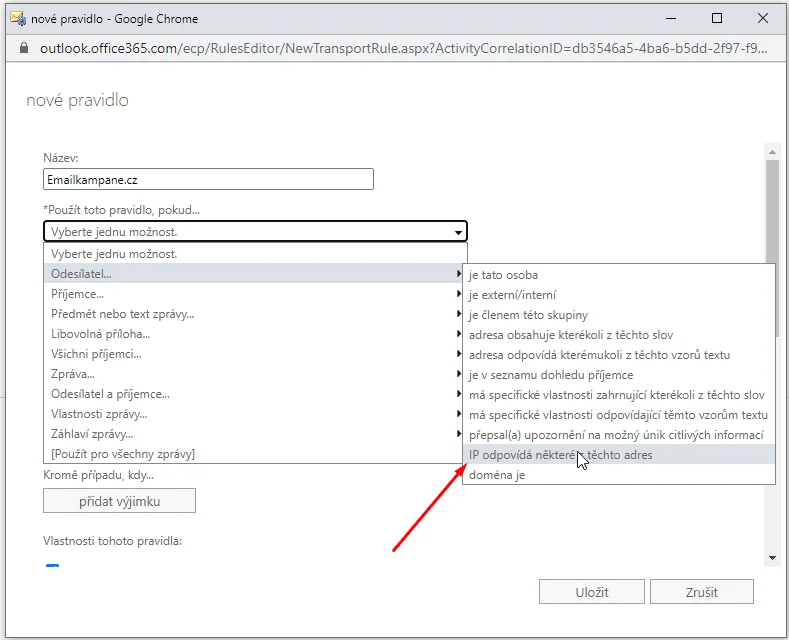Choose the 'doména je' condition
789x641 pixels.
click(x=619, y=475)
